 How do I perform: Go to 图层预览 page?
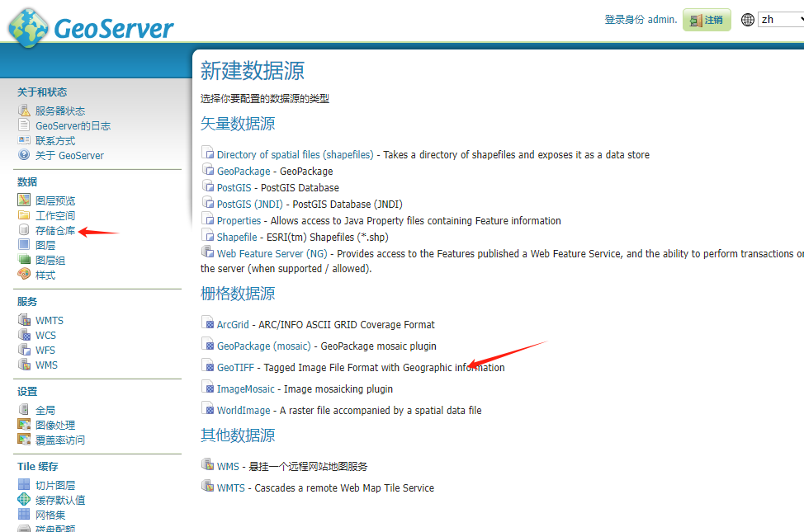(55, 201)
